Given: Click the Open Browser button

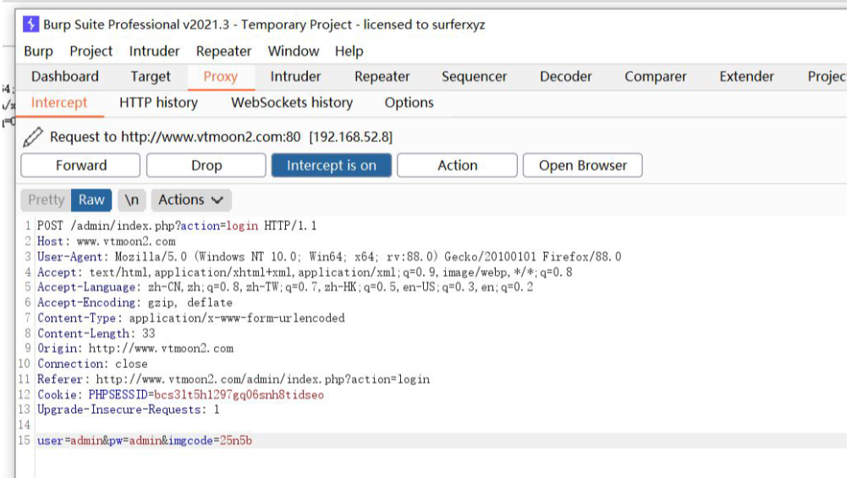Looking at the screenshot, I should pos(583,166).
